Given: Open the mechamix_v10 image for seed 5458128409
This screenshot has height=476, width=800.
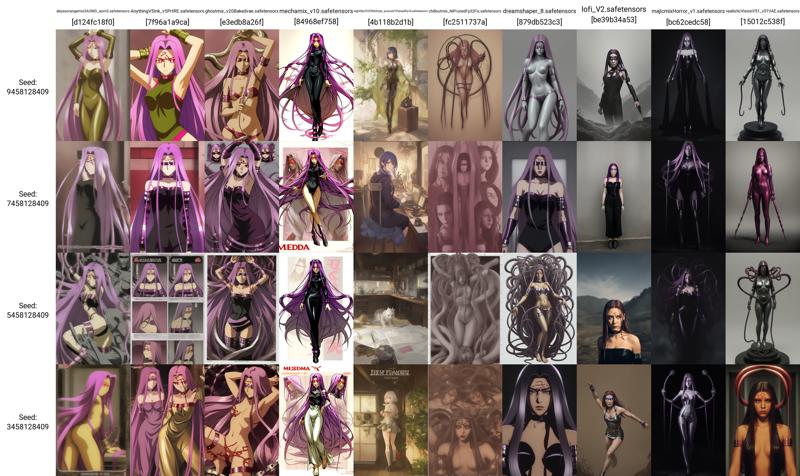Looking at the screenshot, I should point(316,309).
